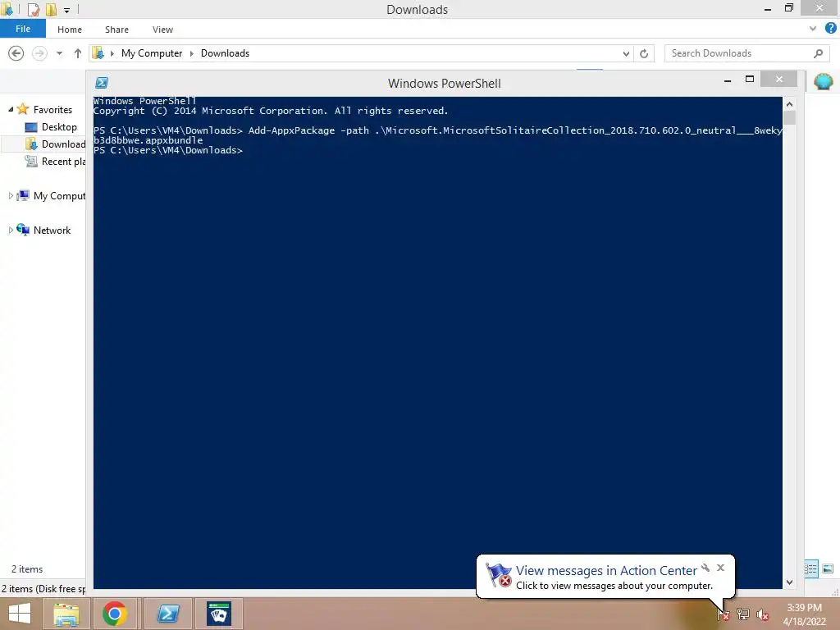The width and height of the screenshot is (840, 630).
Task: Select Network in navigation pane
Action: tap(52, 230)
